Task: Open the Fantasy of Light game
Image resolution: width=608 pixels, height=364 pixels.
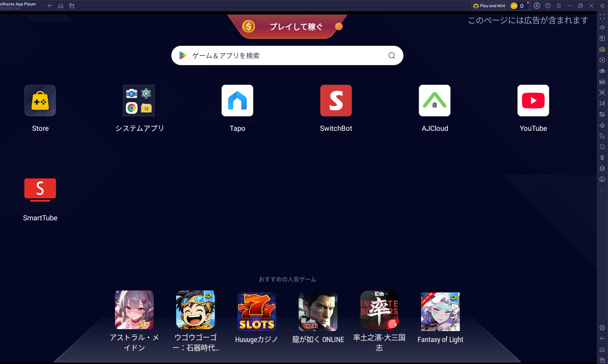Action: [440, 312]
